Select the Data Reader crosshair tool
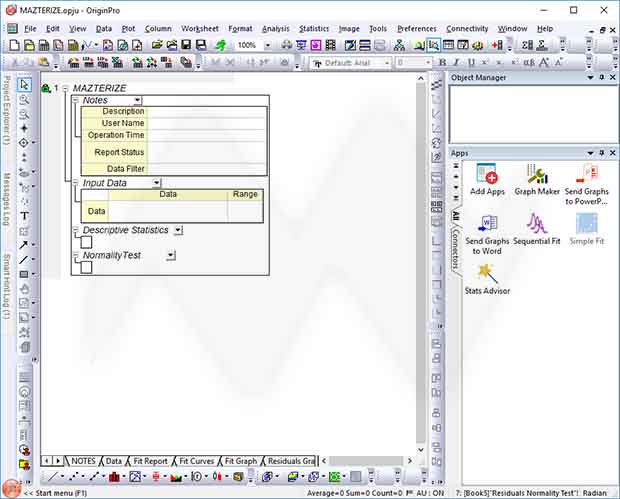The image size is (620, 499). click(x=24, y=143)
